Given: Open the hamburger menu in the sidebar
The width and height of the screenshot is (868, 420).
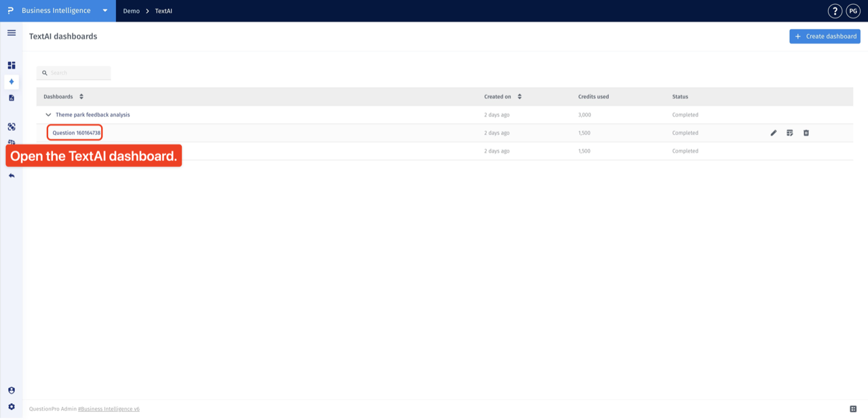Looking at the screenshot, I should (12, 33).
